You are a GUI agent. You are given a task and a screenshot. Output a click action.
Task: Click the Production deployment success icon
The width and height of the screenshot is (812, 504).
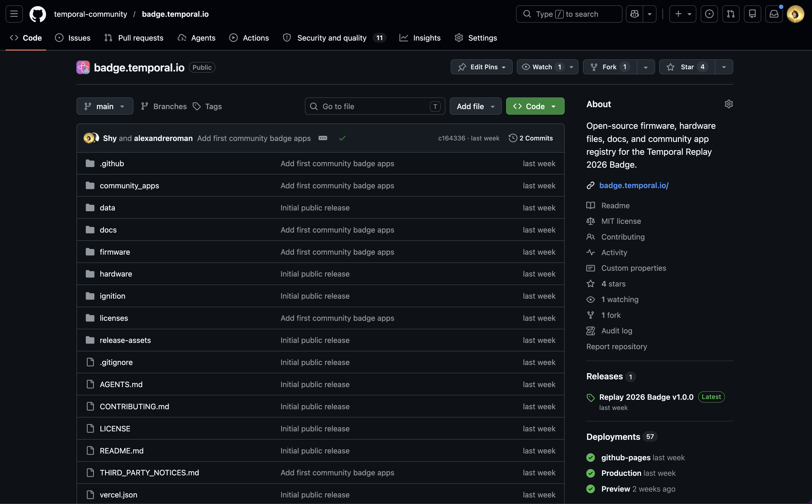click(x=590, y=473)
